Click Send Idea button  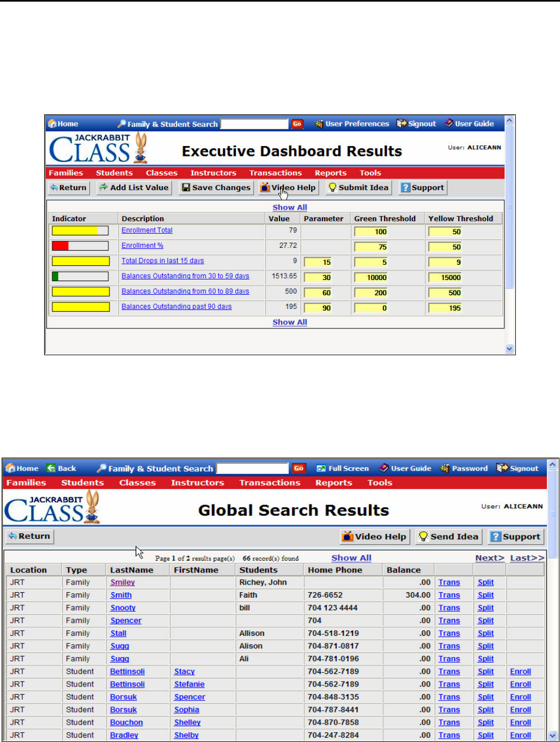pos(449,537)
